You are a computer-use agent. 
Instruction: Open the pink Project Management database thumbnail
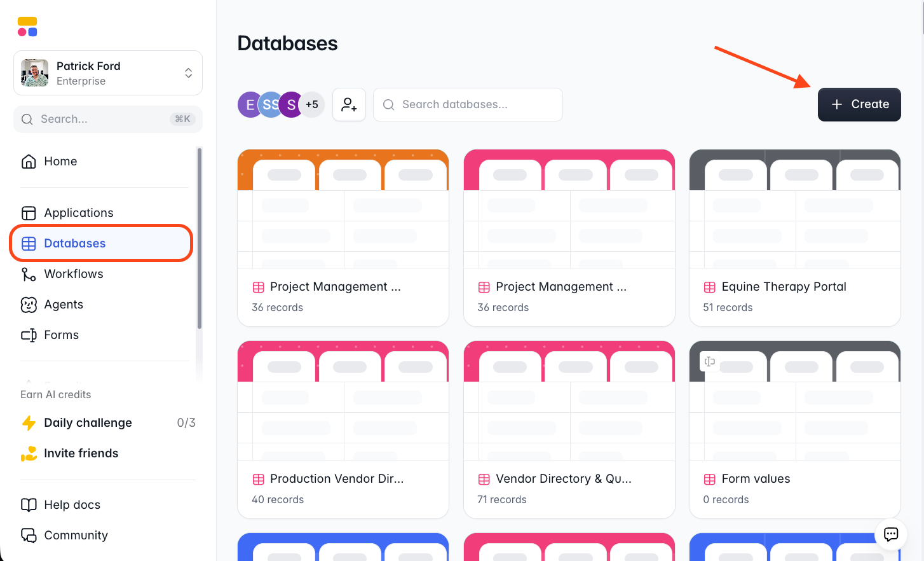[x=569, y=209]
